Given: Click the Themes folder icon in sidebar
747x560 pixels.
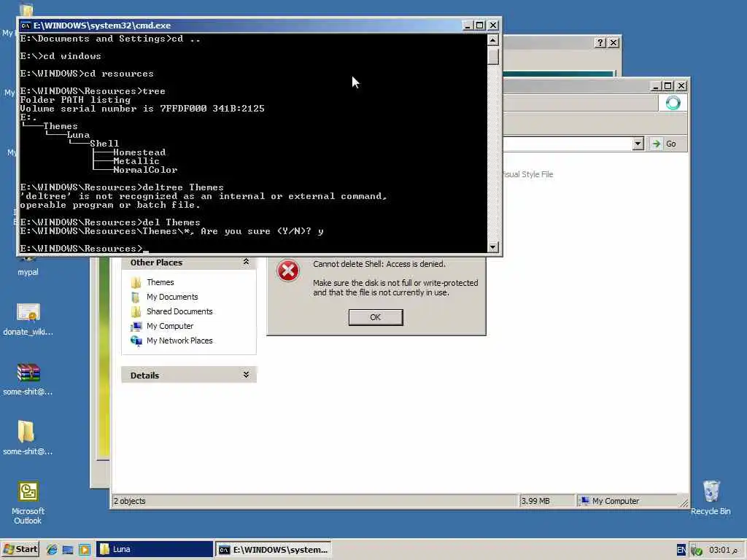Looking at the screenshot, I should (136, 283).
